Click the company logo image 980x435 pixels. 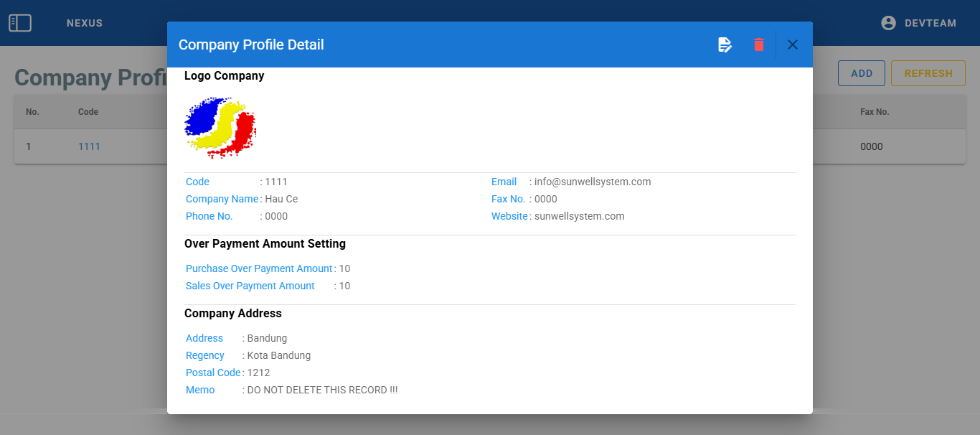click(x=220, y=128)
